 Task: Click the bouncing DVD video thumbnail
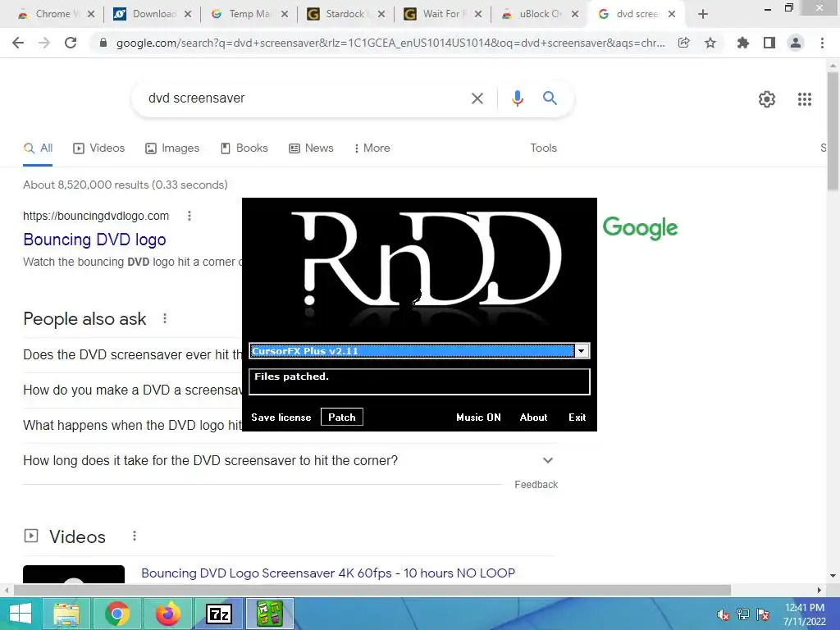74,574
